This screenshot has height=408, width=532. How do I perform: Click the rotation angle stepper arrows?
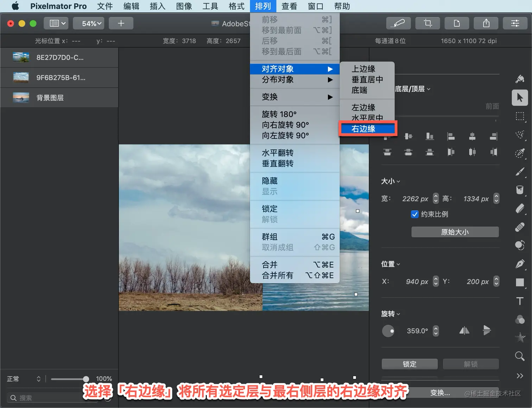pos(436,331)
